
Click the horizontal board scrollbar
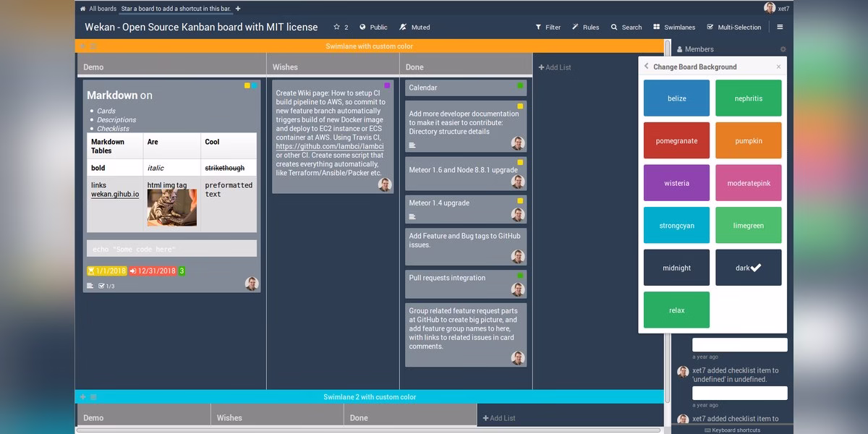click(x=369, y=430)
